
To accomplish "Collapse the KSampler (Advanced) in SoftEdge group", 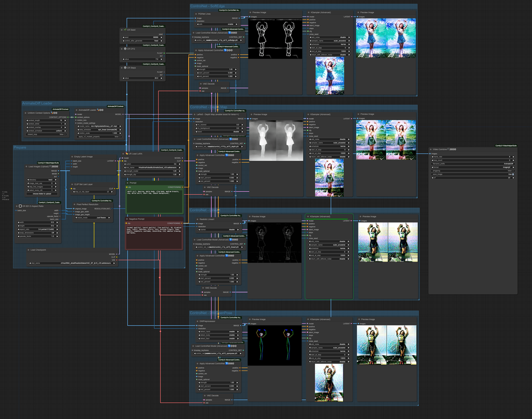I will [309, 12].
